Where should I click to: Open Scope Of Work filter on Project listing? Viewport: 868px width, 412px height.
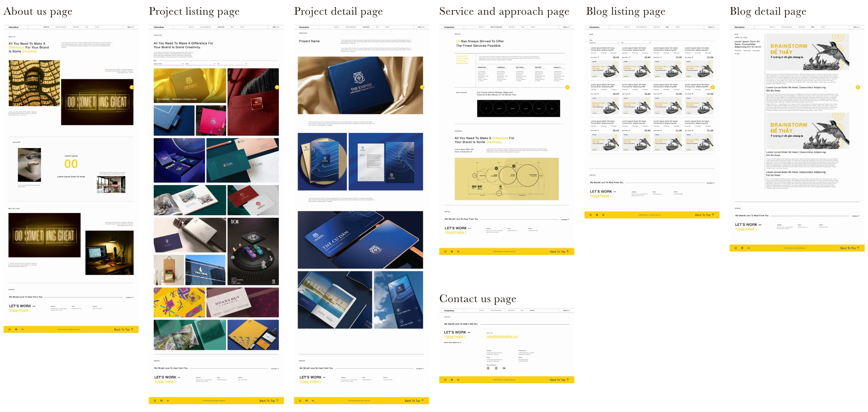168,64
